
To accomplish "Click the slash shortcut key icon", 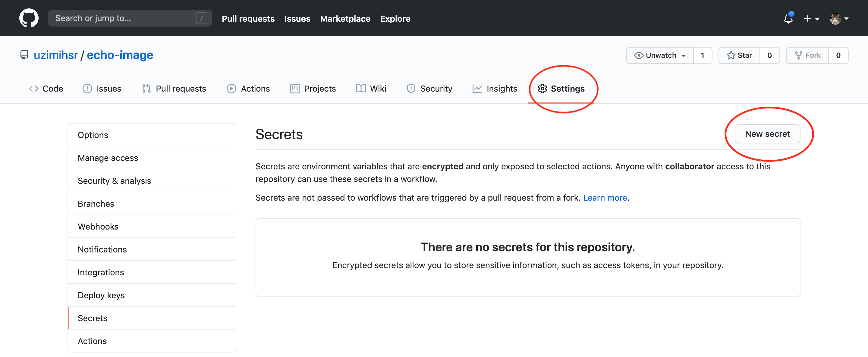I will [201, 18].
